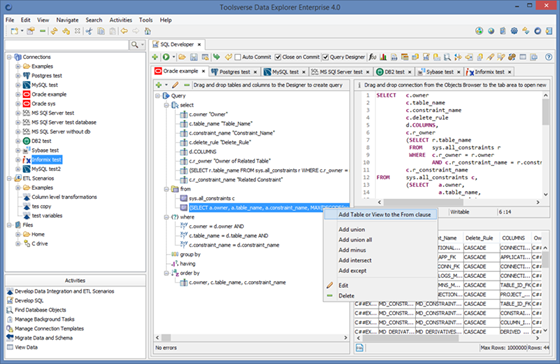Collapse the select node in Query tree
This screenshot has height=364, width=560.
coord(166,105)
